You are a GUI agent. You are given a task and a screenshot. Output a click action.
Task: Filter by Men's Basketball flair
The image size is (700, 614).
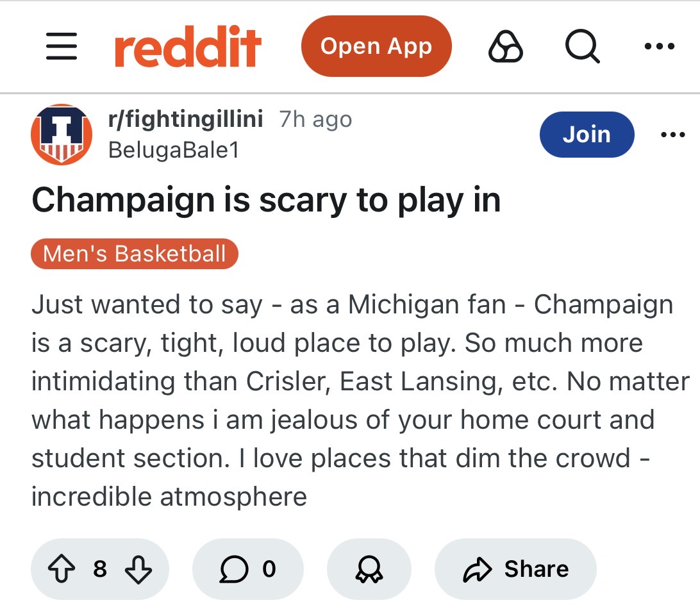click(x=135, y=254)
